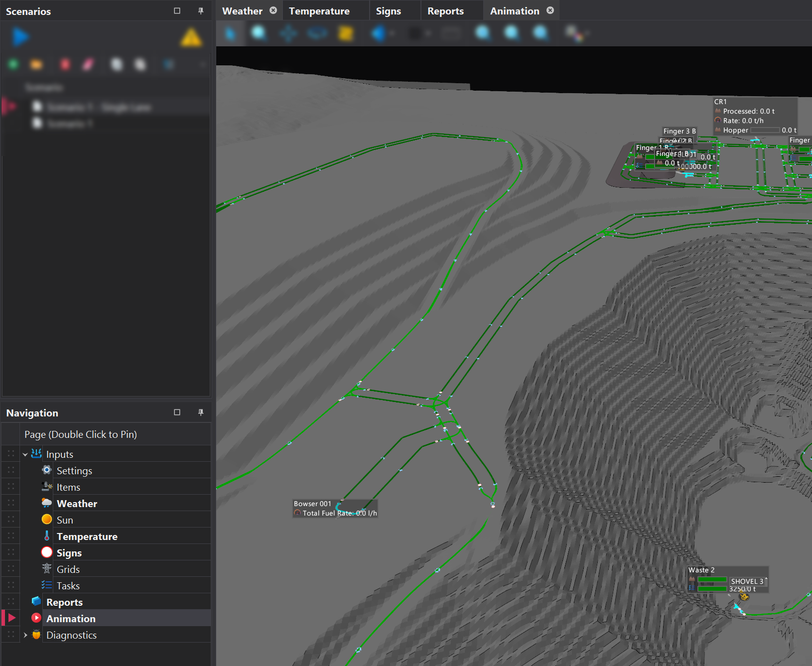The height and width of the screenshot is (666, 812).
Task: Click the red delete icon in Scenarios toolbar
Action: point(65,64)
